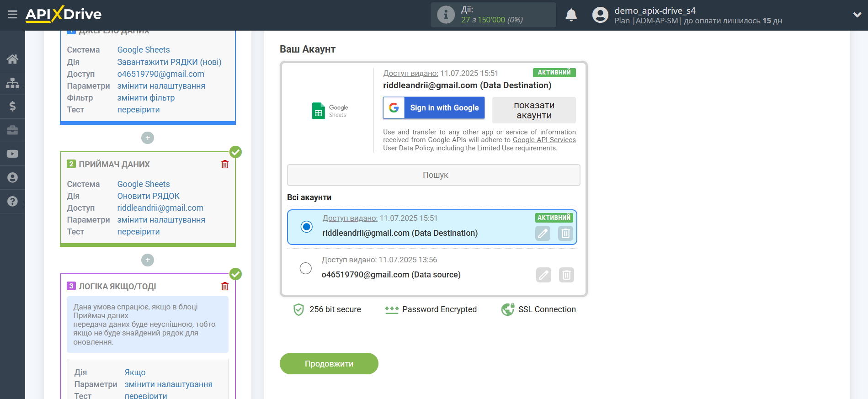
Task: Delete the ПРИЙМАЧ ДАНИХ block
Action: (x=225, y=164)
